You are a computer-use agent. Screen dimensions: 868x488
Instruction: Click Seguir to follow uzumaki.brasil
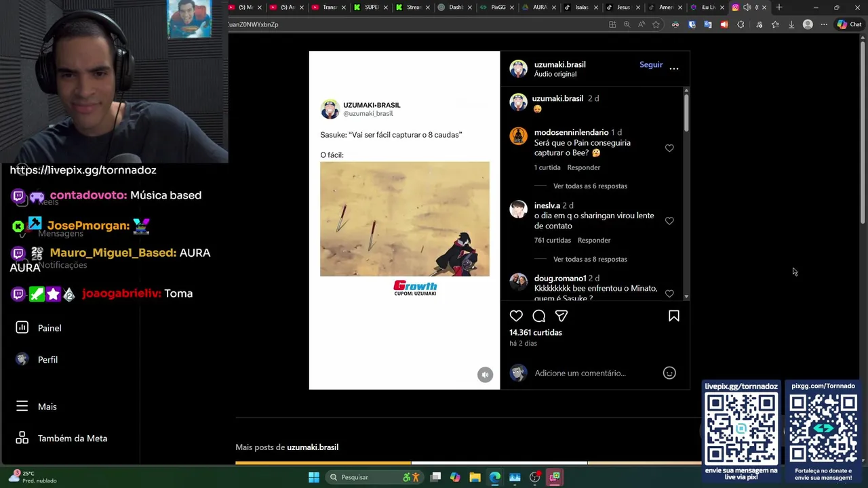click(651, 64)
